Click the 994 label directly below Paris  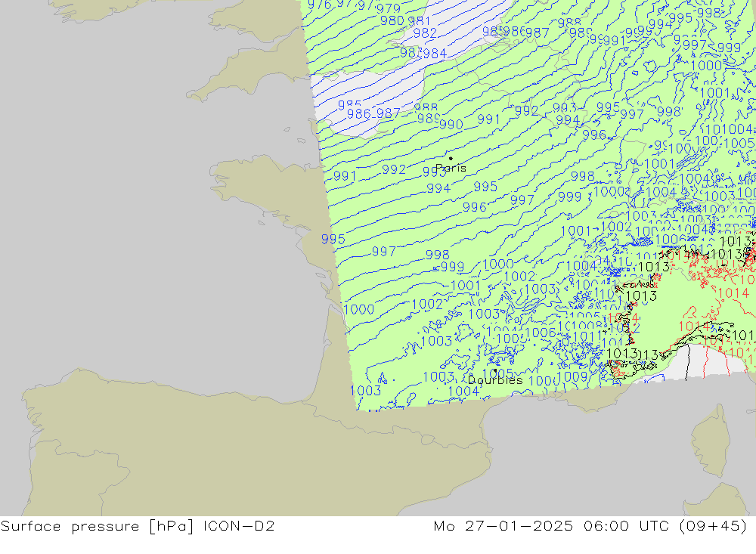pos(438,188)
